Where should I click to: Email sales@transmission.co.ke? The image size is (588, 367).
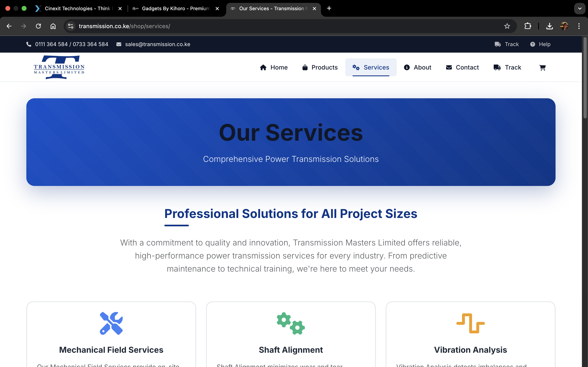click(x=157, y=44)
